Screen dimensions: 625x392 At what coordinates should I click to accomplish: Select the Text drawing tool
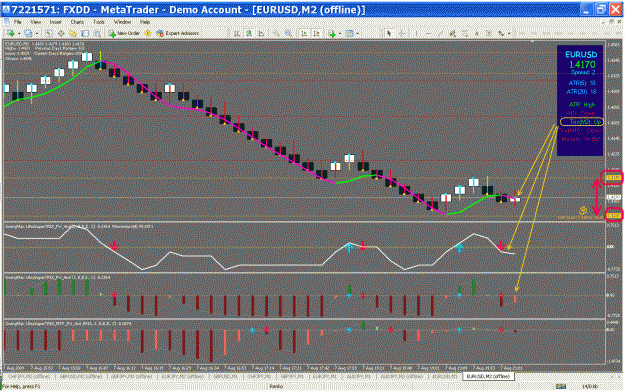[x=477, y=33]
